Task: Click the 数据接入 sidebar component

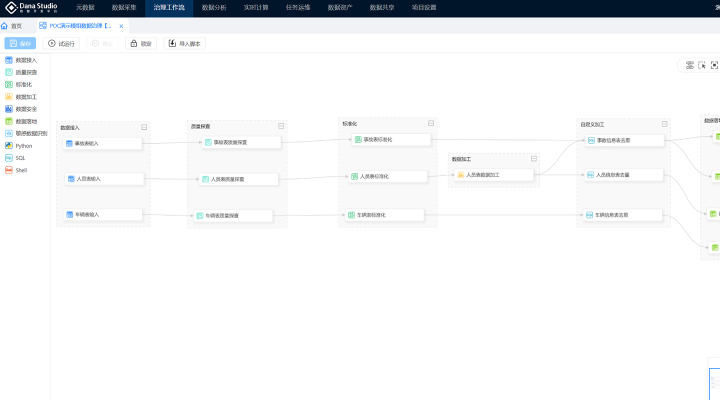Action: tap(25, 60)
